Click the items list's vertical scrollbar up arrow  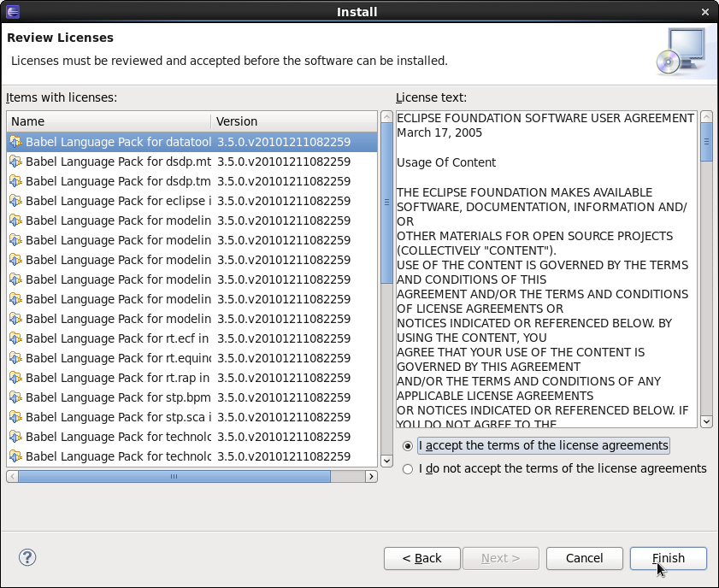pyautogui.click(x=386, y=117)
